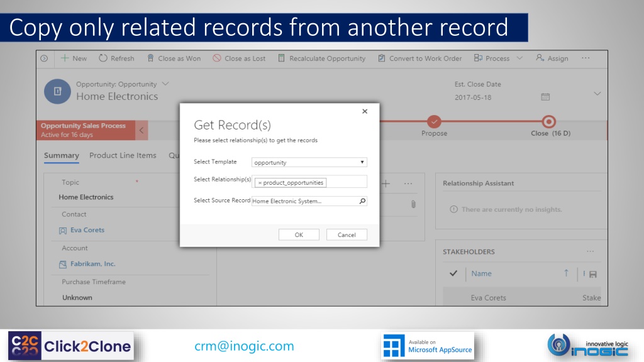Expand the header fields chevron
The image size is (644, 362).
pyautogui.click(x=597, y=94)
